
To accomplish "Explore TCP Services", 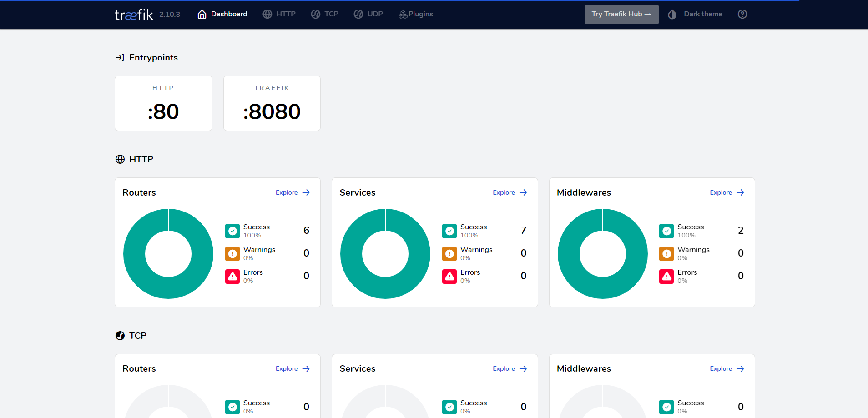I will pos(510,368).
